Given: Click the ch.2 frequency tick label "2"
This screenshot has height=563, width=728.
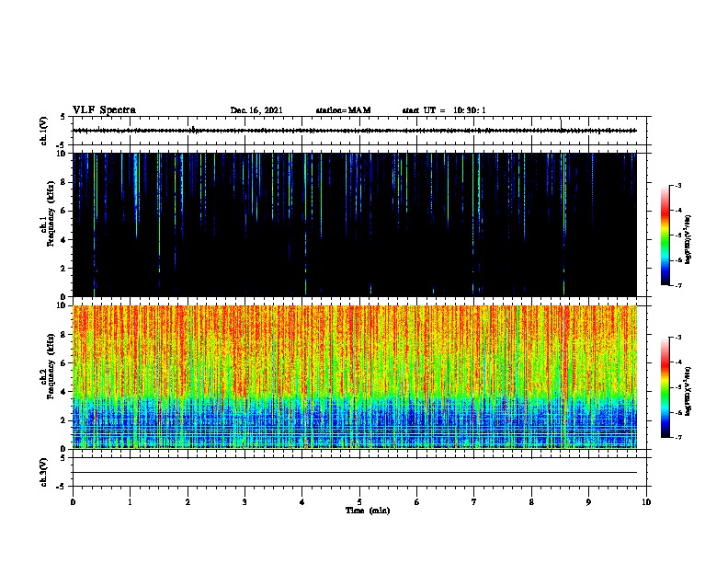Looking at the screenshot, I should (x=64, y=420).
